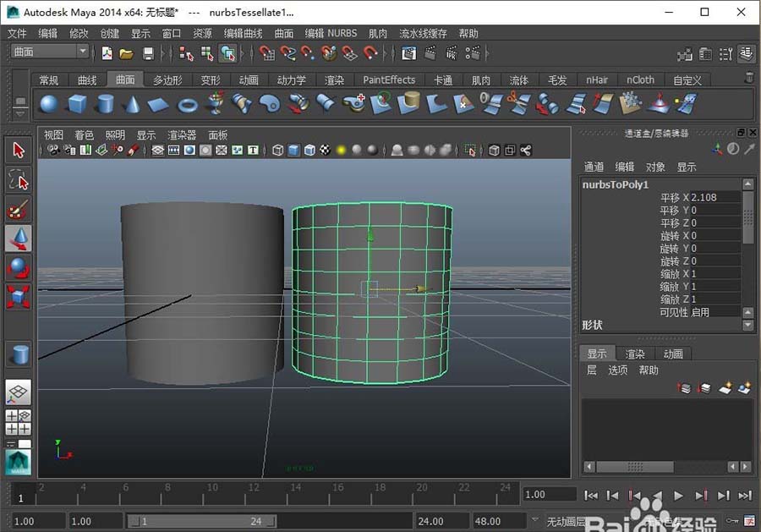The height and width of the screenshot is (532, 761).
Task: Pick the Paint selection brush tool
Action: pos(19,209)
